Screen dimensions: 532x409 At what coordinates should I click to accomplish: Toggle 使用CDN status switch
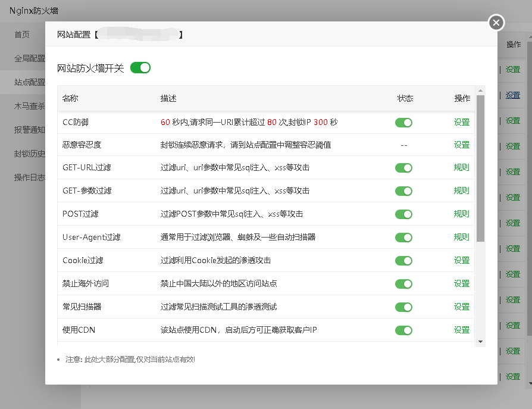tap(403, 330)
